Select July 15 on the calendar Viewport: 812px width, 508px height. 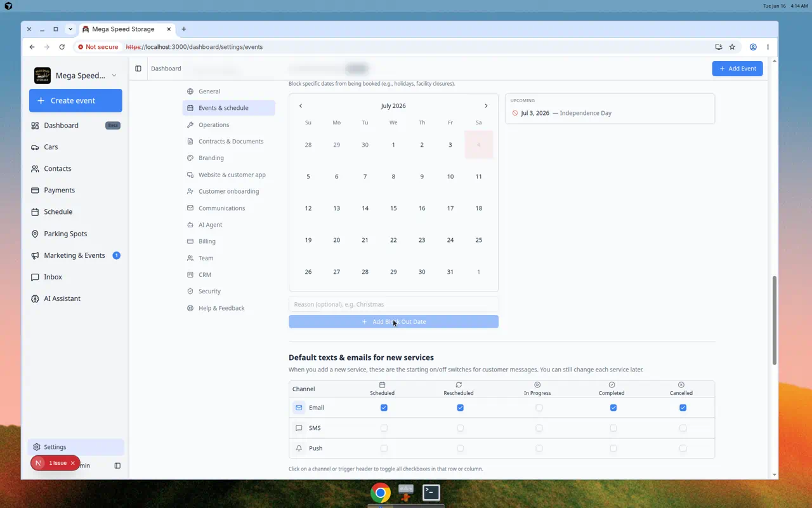(x=393, y=208)
